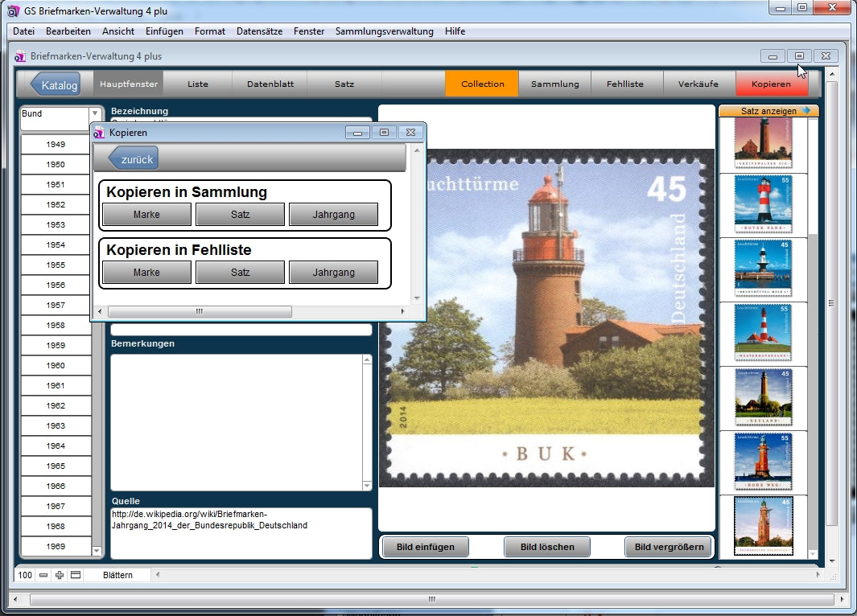
Task: Switch to the Datenblatt tab
Action: (x=270, y=84)
